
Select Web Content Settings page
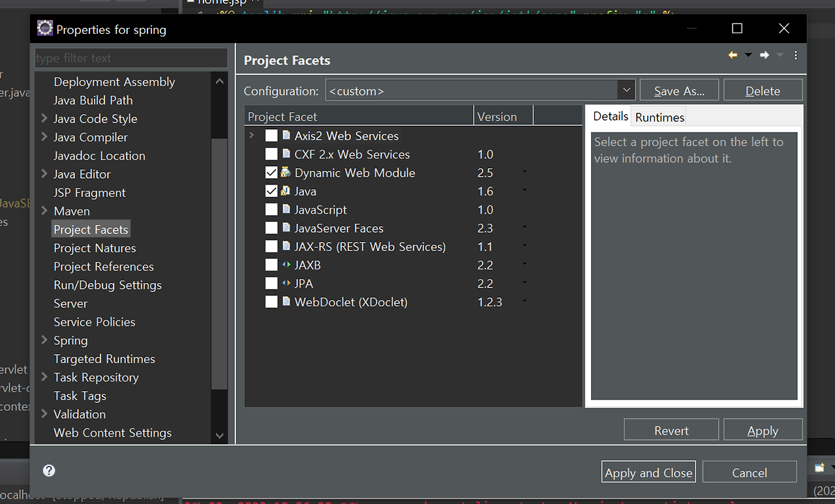point(112,432)
